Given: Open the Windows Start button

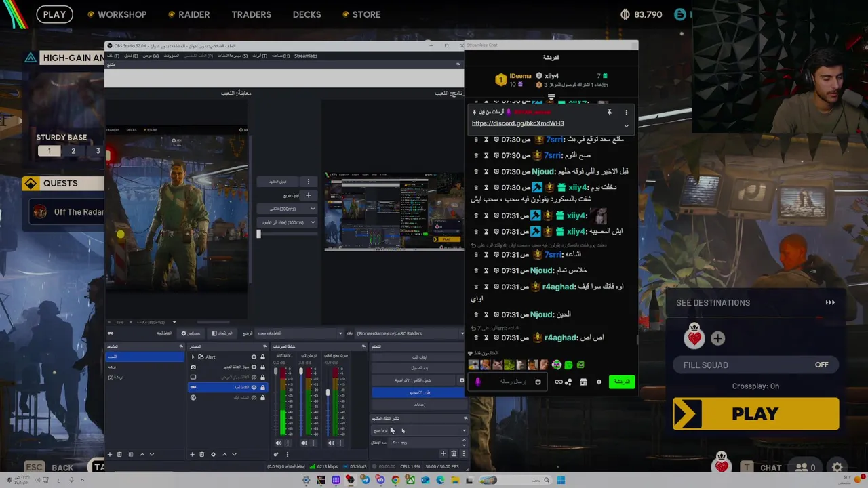Looking at the screenshot, I should 560,480.
